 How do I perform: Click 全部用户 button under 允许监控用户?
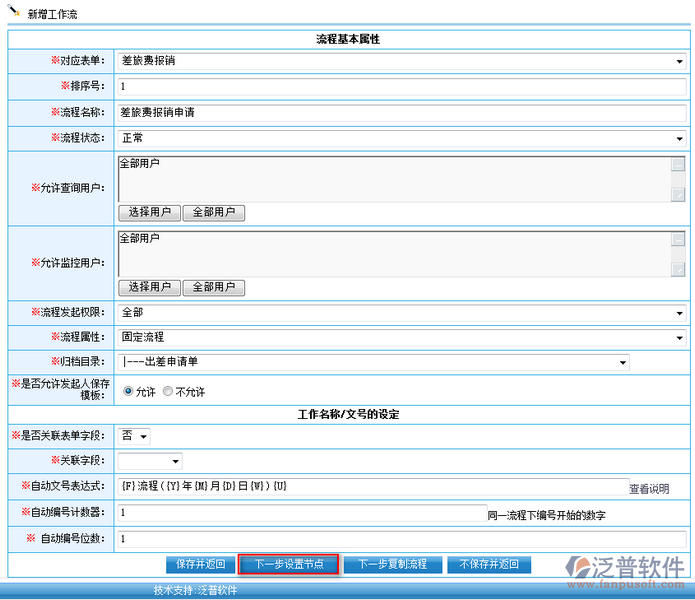click(214, 288)
